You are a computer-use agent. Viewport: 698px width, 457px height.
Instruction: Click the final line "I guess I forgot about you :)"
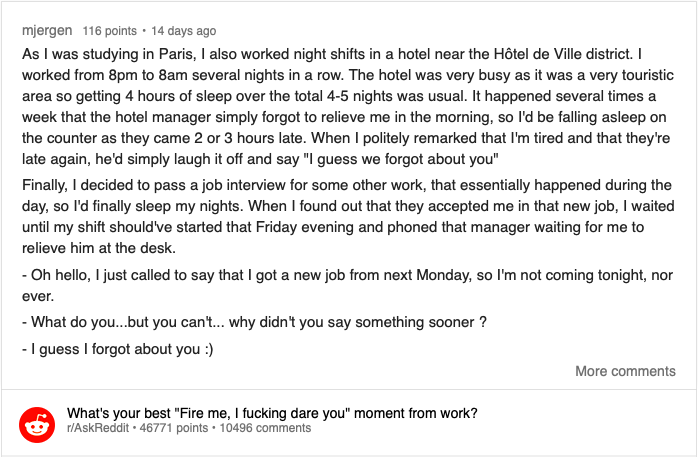coord(118,349)
